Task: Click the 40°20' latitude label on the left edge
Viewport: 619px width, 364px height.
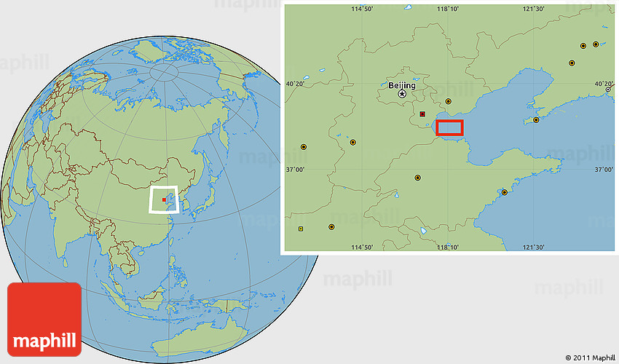Action: pos(295,84)
